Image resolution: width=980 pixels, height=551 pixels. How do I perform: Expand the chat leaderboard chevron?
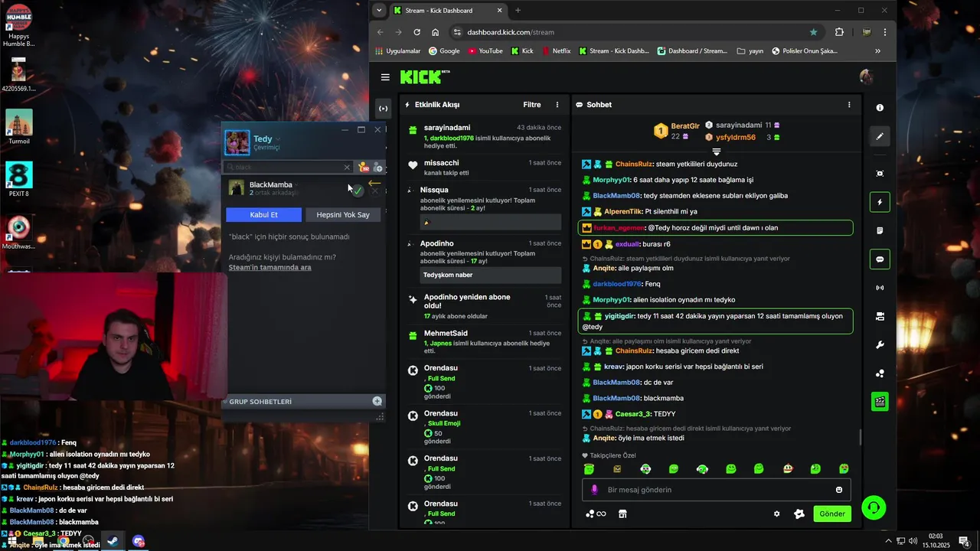(x=717, y=152)
